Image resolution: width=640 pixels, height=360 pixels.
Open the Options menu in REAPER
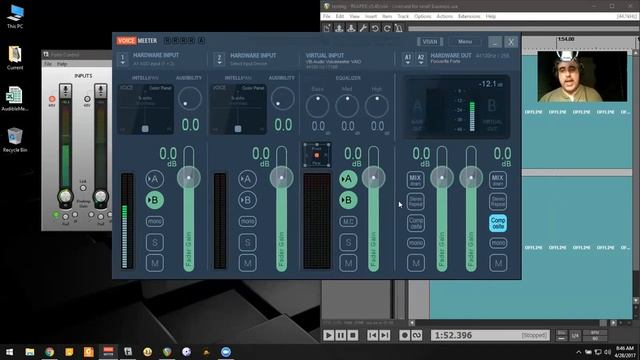pos(422,16)
